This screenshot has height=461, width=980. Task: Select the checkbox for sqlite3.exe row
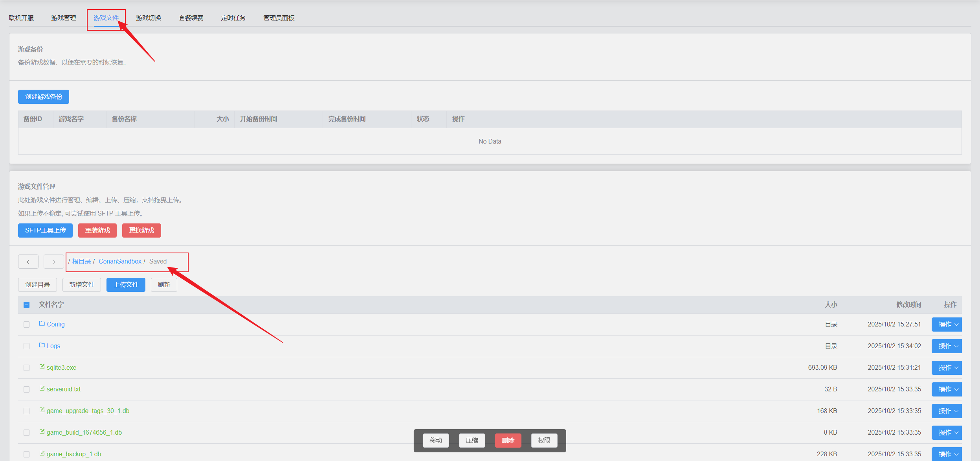[x=27, y=368]
